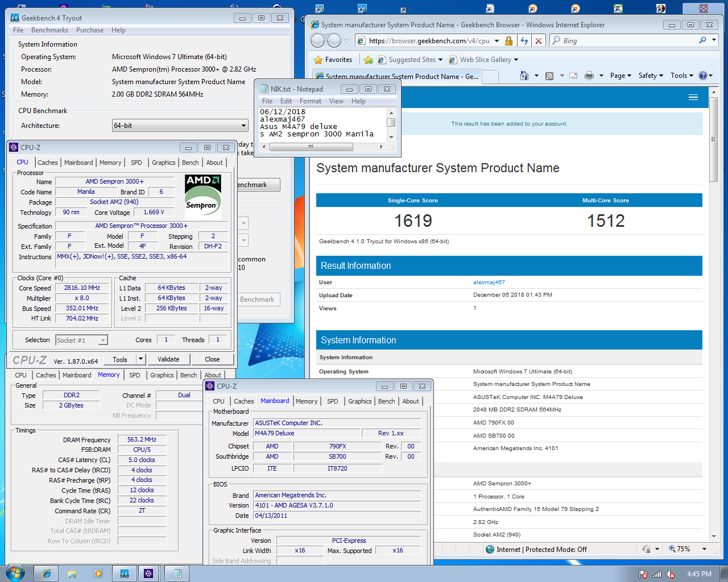728x582 pixels.
Task: Launch Windows Media Player from taskbar
Action: point(98,573)
